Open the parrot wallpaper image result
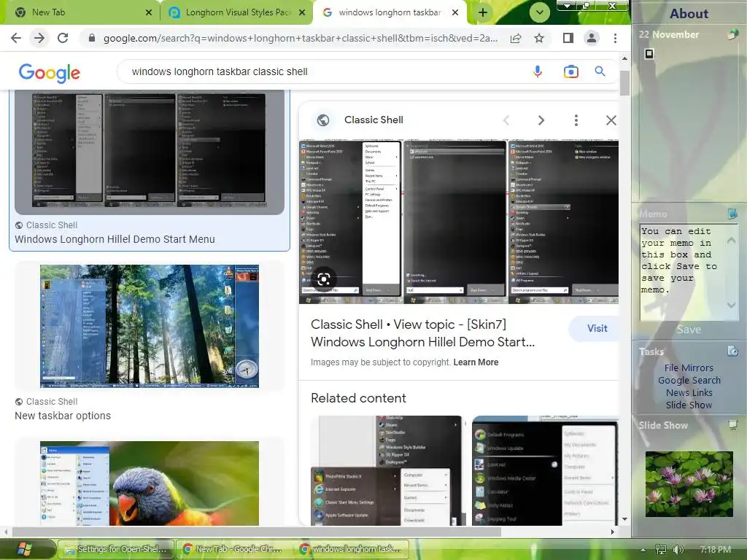747x560 pixels. pos(150,483)
